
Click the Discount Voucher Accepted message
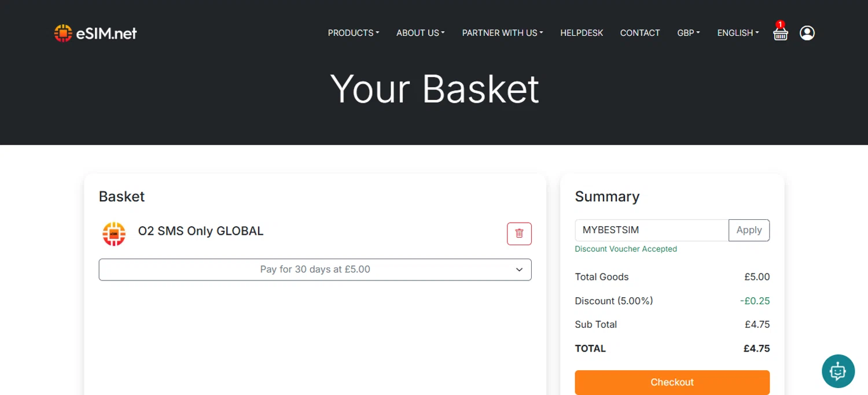[x=626, y=249]
